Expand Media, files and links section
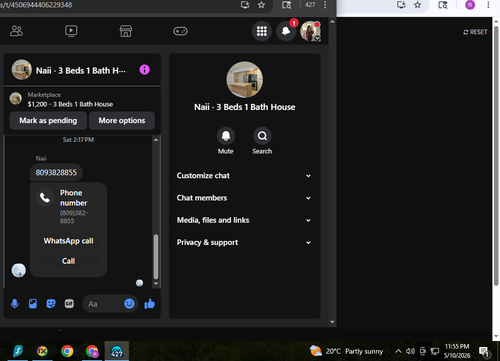 244,220
